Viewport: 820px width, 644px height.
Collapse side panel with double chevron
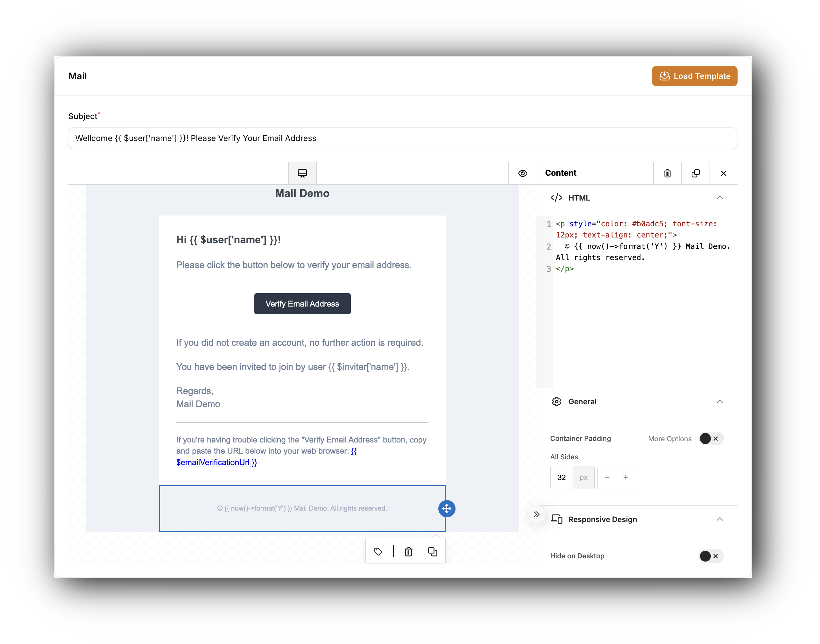(536, 514)
